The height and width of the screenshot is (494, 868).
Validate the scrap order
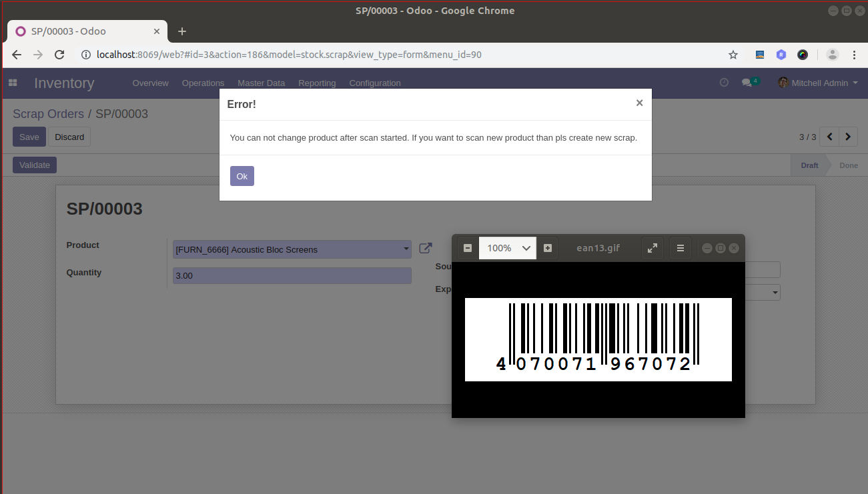click(35, 165)
